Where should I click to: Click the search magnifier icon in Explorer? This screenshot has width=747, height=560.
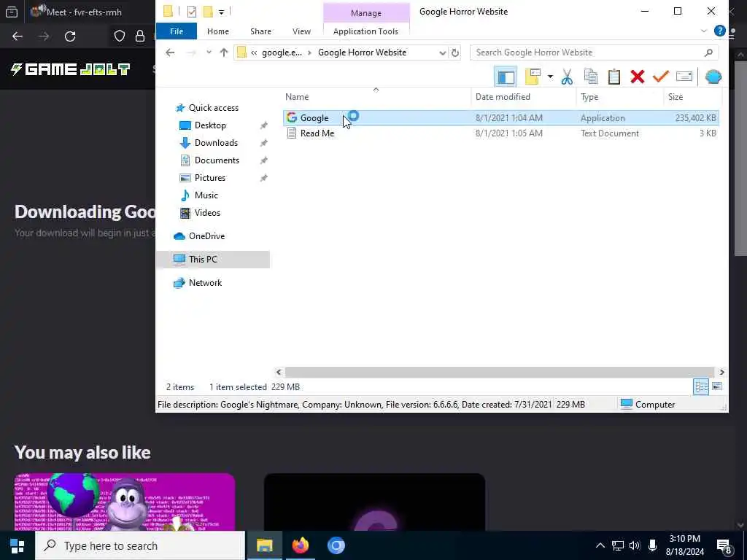(708, 52)
